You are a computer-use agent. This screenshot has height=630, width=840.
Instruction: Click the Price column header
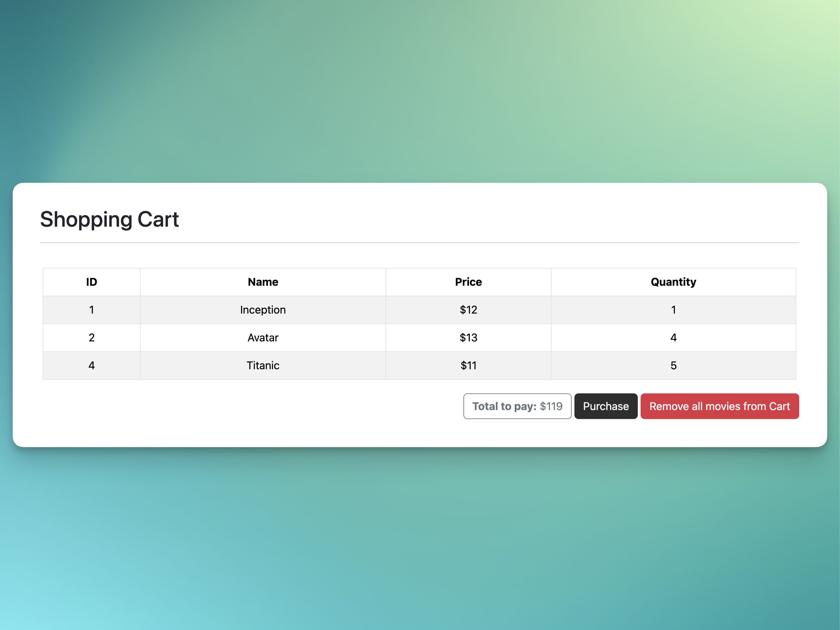click(x=468, y=282)
